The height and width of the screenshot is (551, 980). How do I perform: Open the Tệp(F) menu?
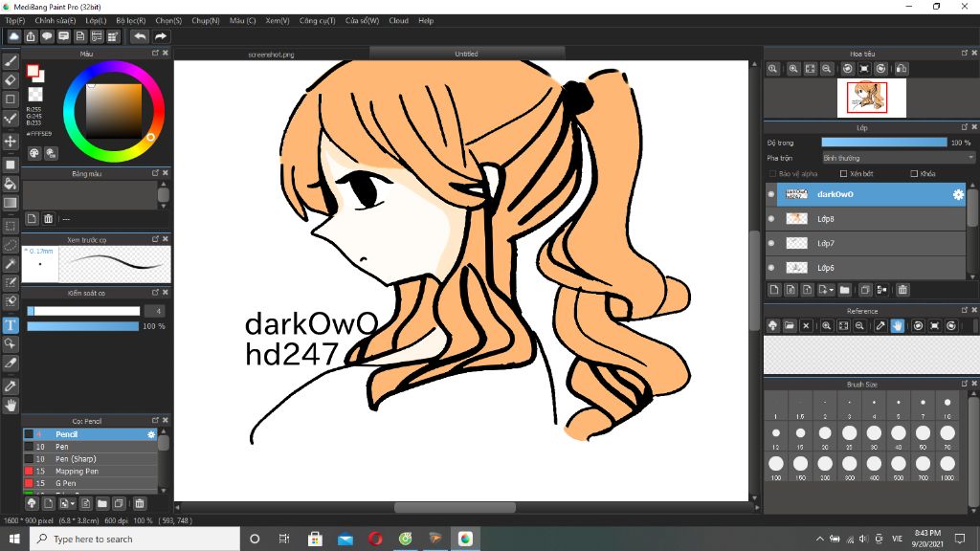pos(15,21)
